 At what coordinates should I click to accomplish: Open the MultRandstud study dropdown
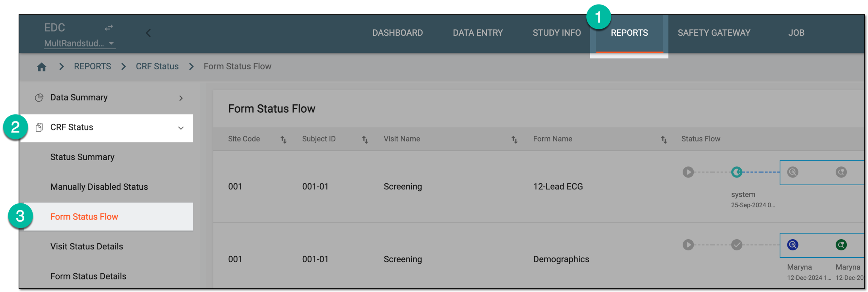coord(80,43)
